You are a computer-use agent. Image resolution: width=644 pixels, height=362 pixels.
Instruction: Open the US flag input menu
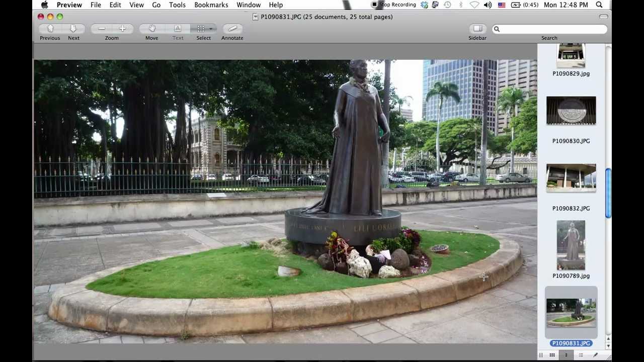tap(502, 5)
